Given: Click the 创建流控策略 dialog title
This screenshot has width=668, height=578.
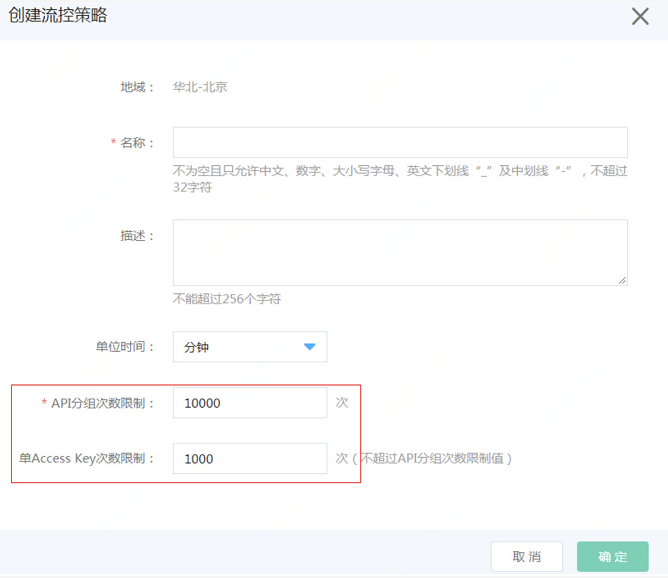Looking at the screenshot, I should tap(58, 15).
